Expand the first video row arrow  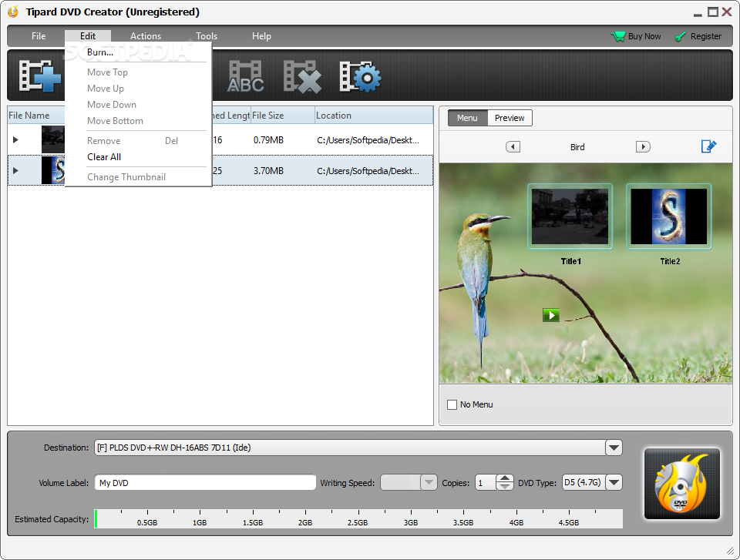coord(15,139)
